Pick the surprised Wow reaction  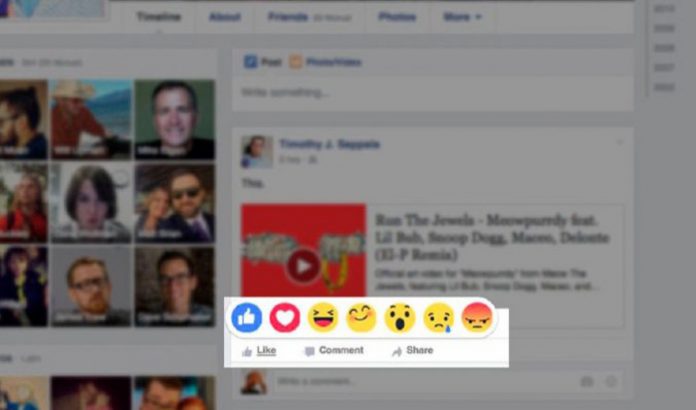click(x=400, y=317)
